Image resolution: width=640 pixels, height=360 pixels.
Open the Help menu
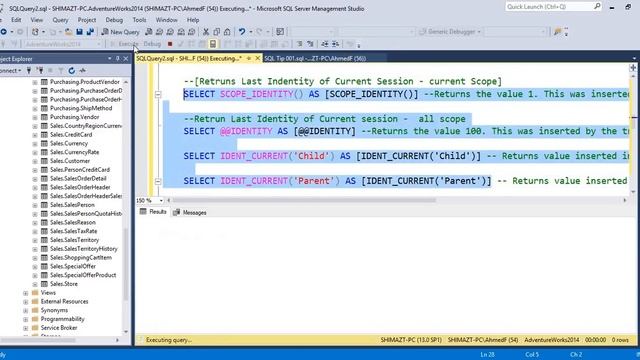click(x=193, y=20)
